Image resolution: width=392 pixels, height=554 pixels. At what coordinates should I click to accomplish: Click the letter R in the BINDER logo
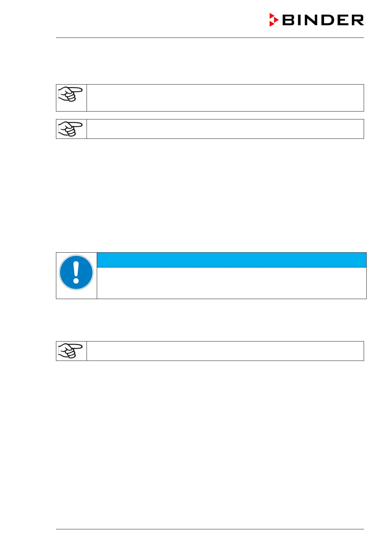(356, 20)
